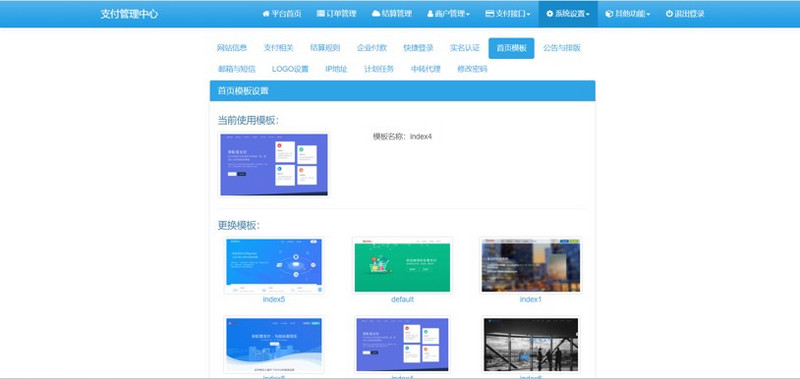This screenshot has height=379, width=800.
Task: Go to the 修改密码 tab
Action: (x=472, y=69)
